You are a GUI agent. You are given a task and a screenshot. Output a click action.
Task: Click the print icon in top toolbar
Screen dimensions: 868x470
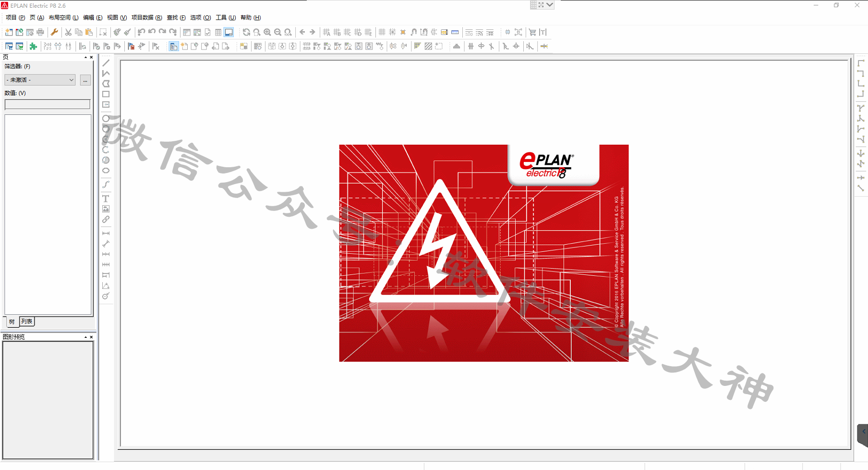point(40,32)
